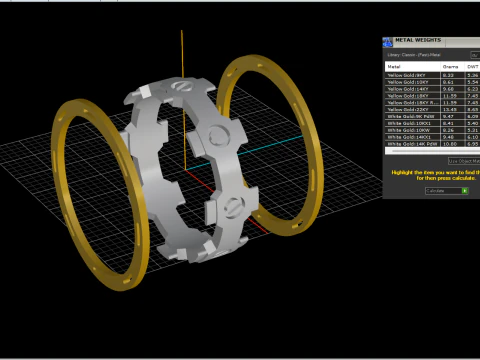Screen dimensions: 480x360
Task: Select the Yellow Gold:18KY R... row
Action: pyautogui.click(x=433, y=103)
